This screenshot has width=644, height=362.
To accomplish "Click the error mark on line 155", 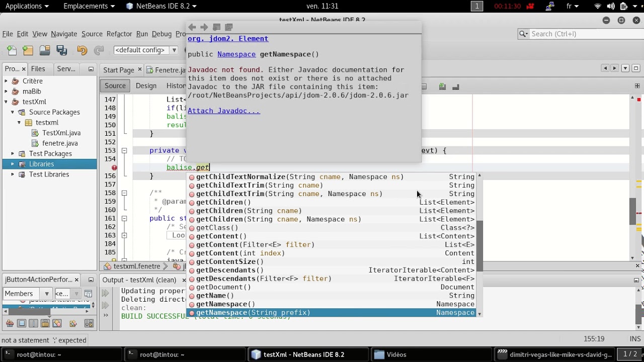I will (114, 167).
